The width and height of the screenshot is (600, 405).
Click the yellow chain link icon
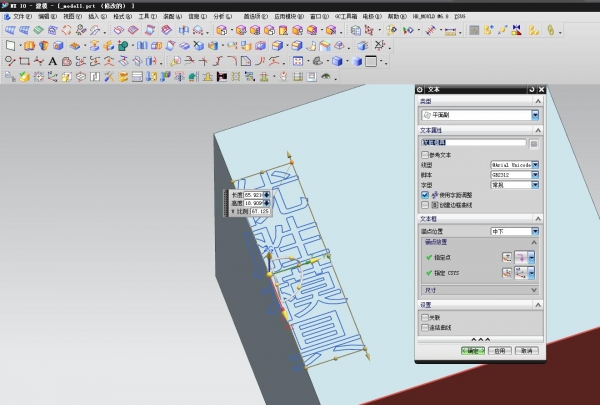[x=551, y=30]
